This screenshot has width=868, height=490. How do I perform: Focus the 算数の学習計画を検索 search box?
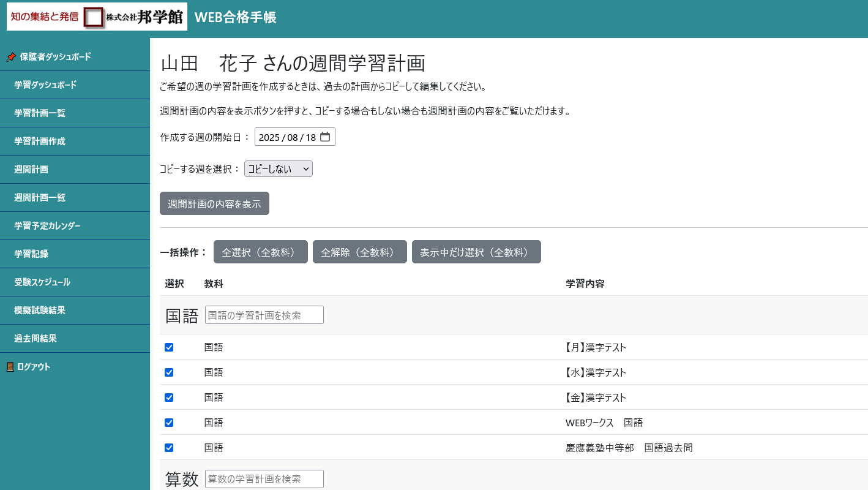[264, 479]
